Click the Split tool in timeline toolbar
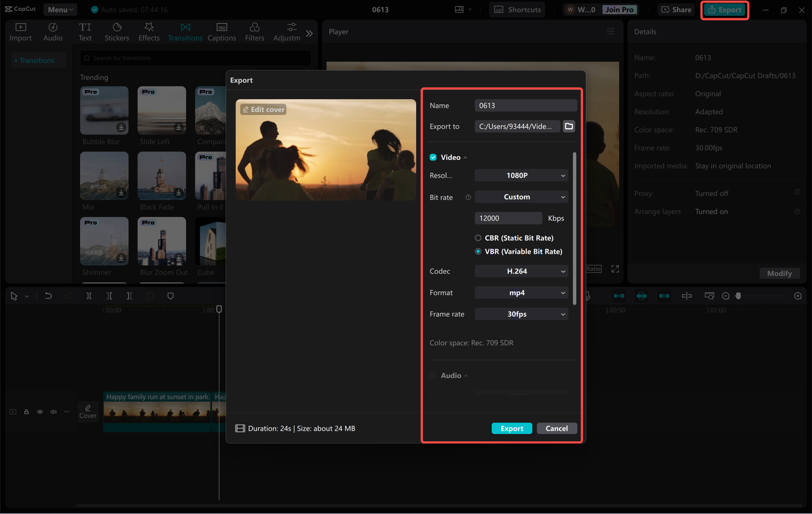Image resolution: width=812 pixels, height=514 pixels. point(89,296)
